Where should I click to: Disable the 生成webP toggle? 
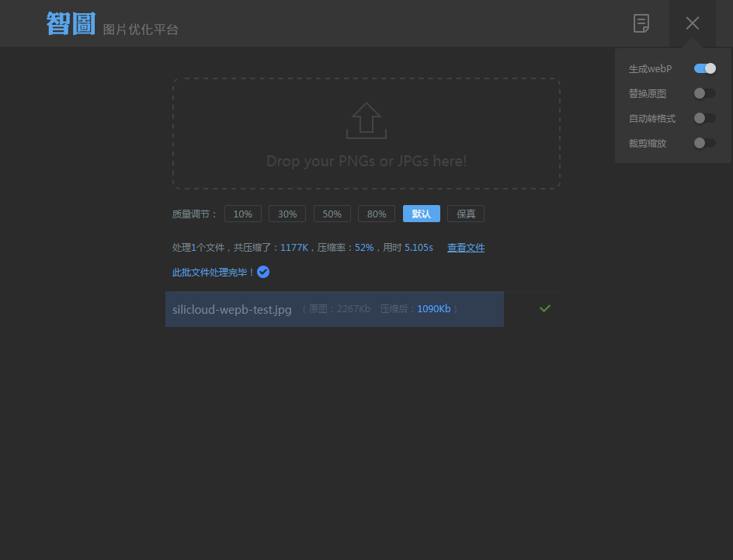[704, 68]
